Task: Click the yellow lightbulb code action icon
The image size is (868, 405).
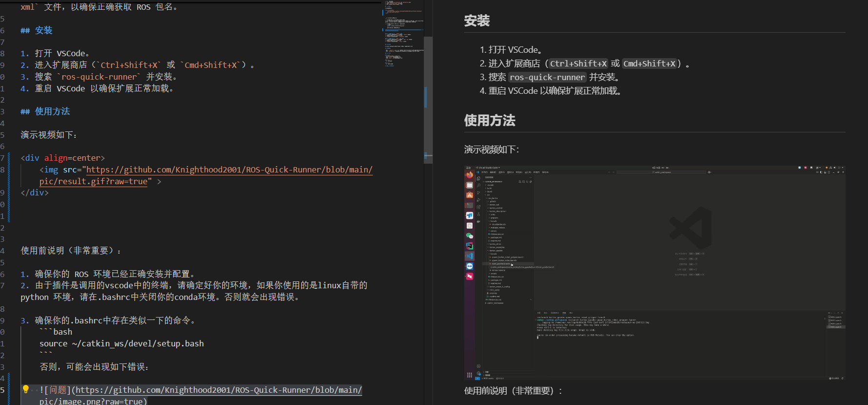Action: point(26,389)
